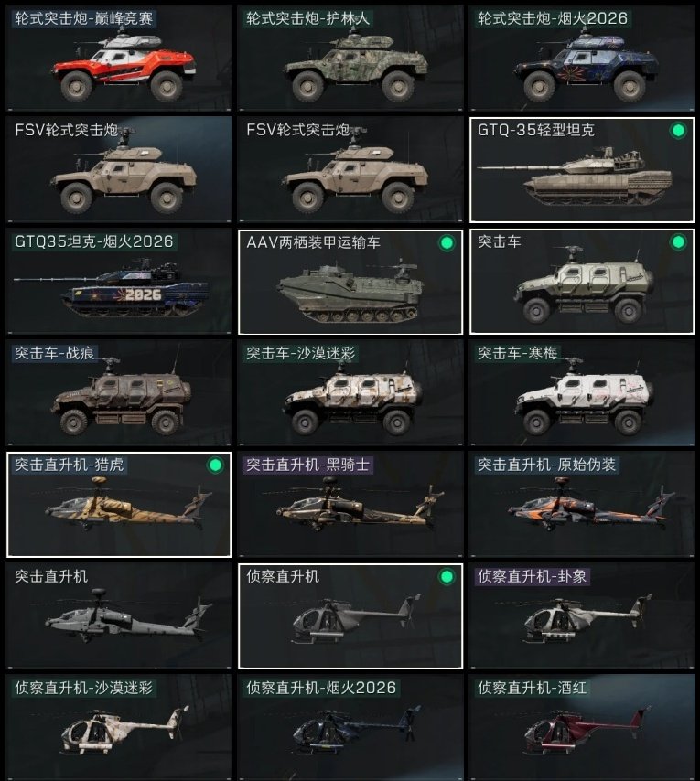This screenshot has width=700, height=781.
Task: Pick the 突击车-寒梅 white skin
Action: [582, 393]
